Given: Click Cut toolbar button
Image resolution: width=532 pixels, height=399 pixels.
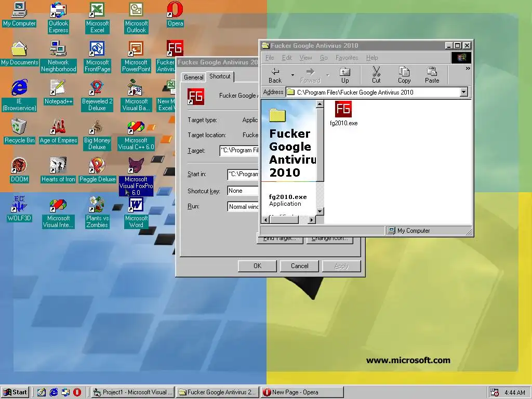Looking at the screenshot, I should (376, 75).
